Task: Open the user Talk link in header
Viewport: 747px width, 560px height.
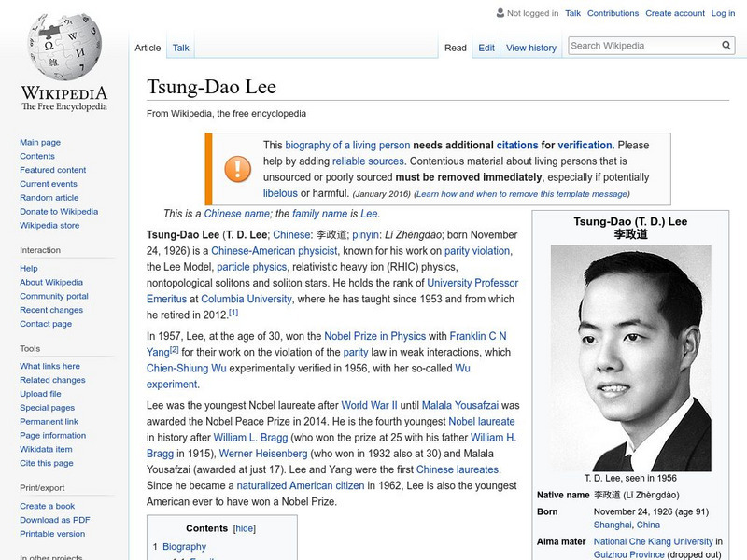Action: coord(572,13)
